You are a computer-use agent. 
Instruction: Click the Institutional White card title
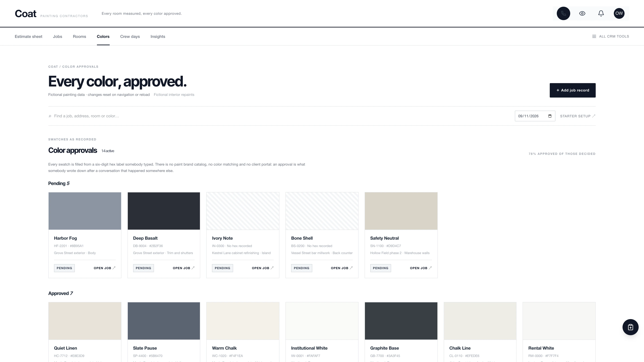tap(309, 348)
